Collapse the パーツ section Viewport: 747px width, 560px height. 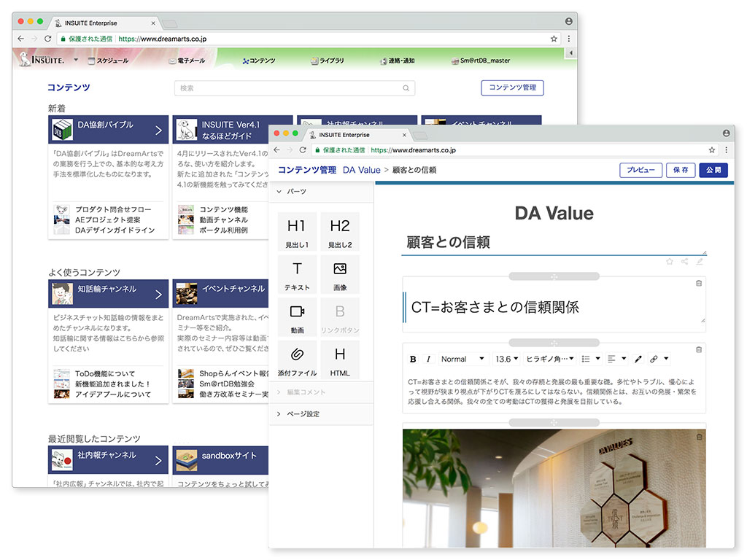[x=322, y=192]
